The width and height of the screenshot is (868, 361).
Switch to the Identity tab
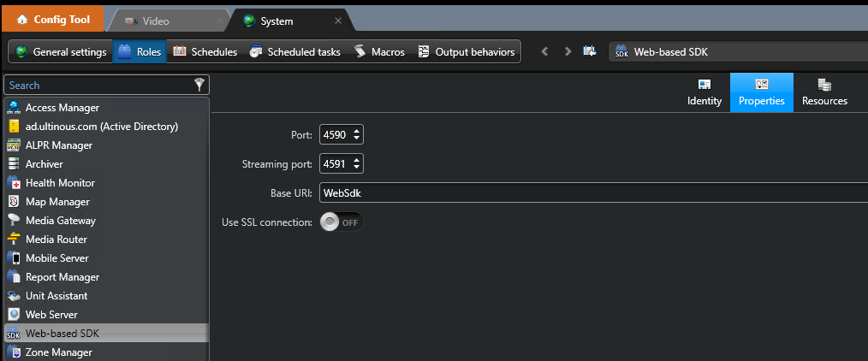point(705,92)
